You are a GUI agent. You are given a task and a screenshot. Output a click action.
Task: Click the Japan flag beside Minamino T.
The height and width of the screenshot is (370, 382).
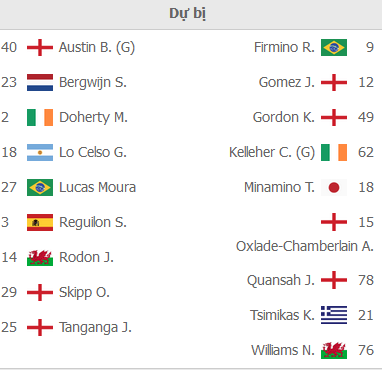(x=334, y=187)
